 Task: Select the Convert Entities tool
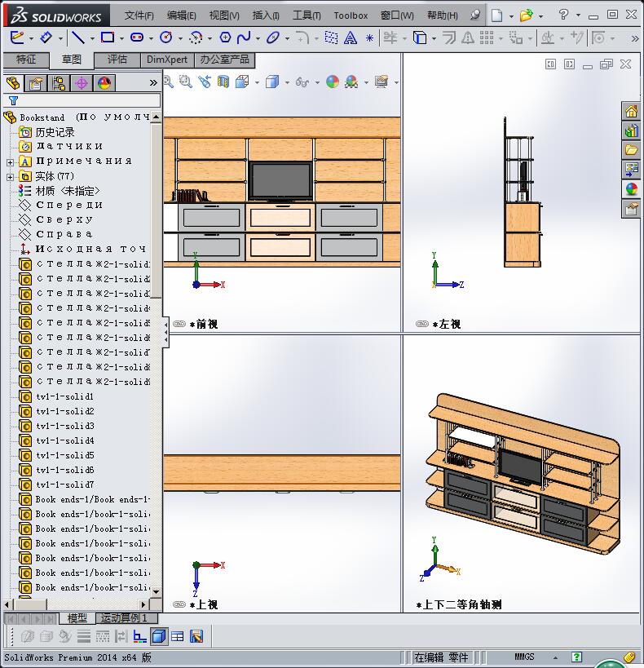tap(420, 38)
